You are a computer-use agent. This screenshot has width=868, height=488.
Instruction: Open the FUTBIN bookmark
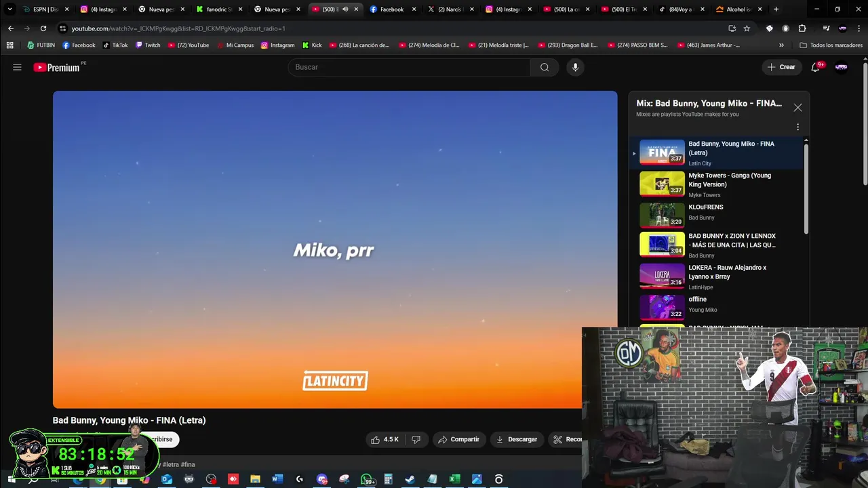41,45
